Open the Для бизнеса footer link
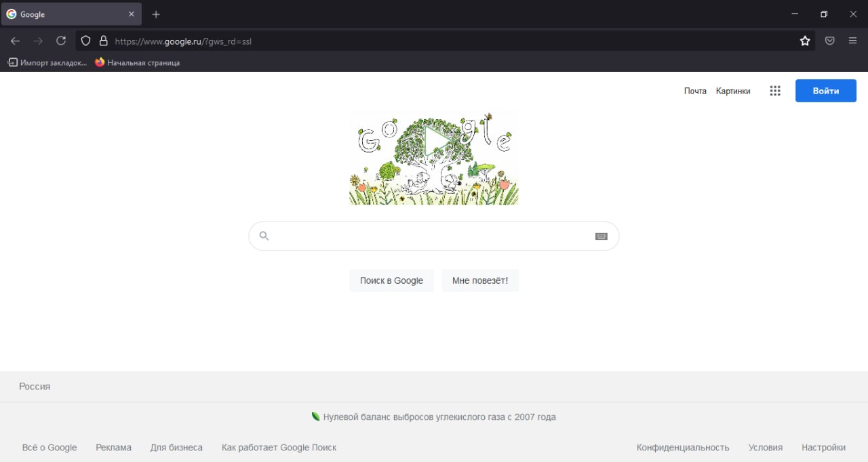 tap(176, 447)
